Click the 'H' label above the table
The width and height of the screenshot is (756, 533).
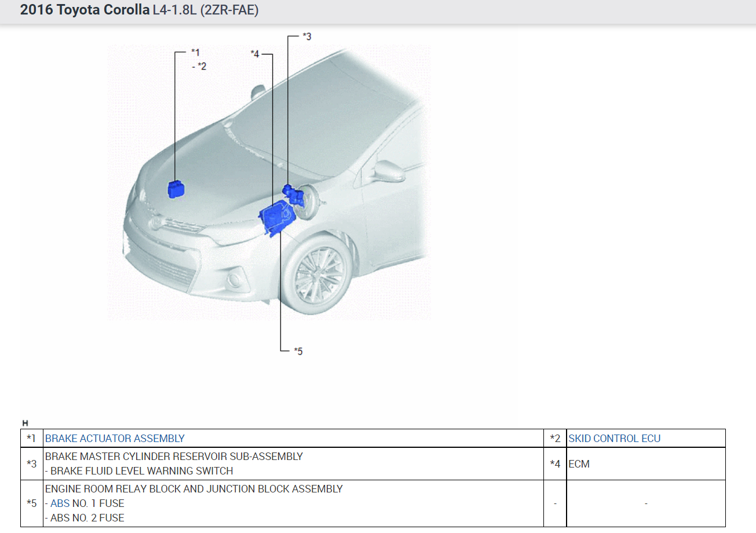click(25, 424)
